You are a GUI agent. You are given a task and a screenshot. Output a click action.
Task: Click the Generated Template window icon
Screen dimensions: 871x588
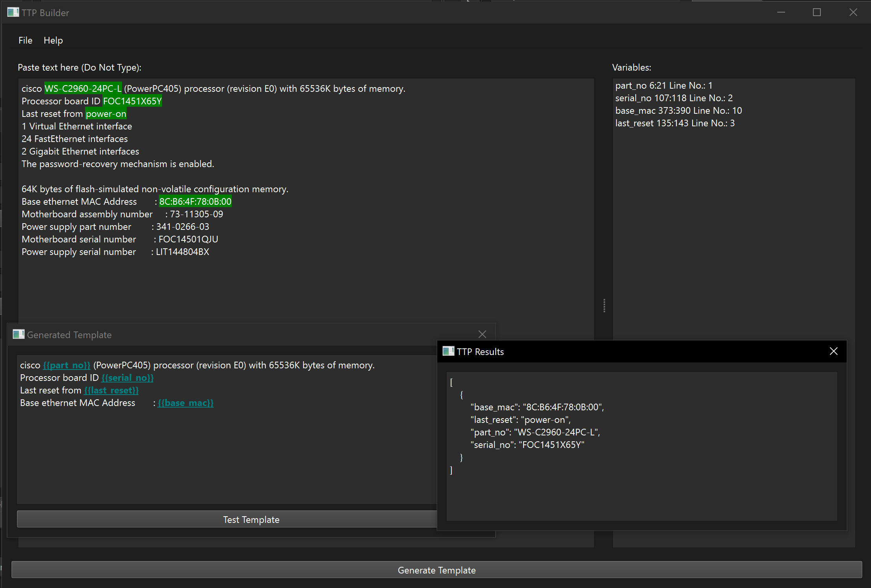point(18,334)
